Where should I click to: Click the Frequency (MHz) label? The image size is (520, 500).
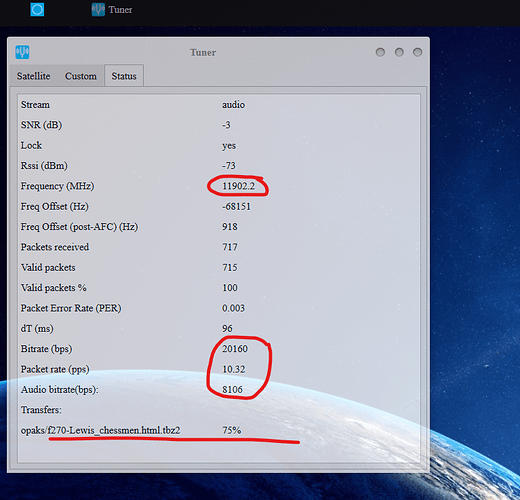(x=57, y=186)
